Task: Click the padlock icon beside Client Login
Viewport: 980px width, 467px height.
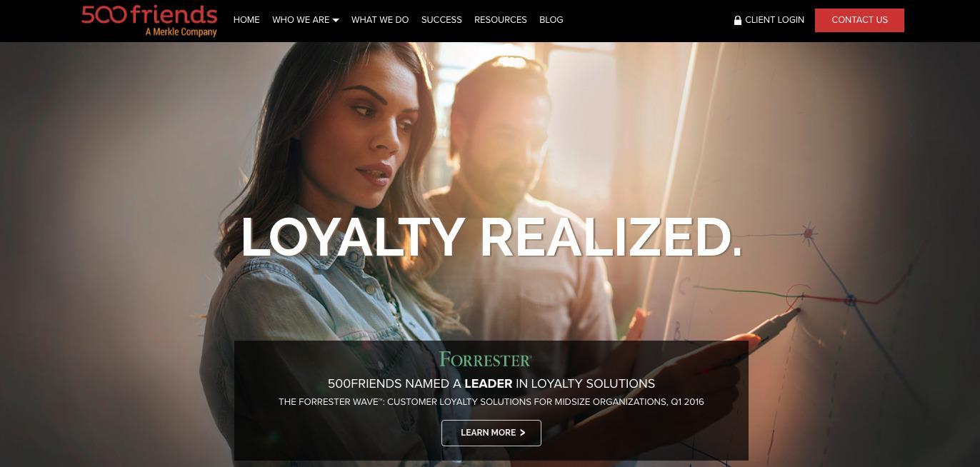Action: point(738,20)
